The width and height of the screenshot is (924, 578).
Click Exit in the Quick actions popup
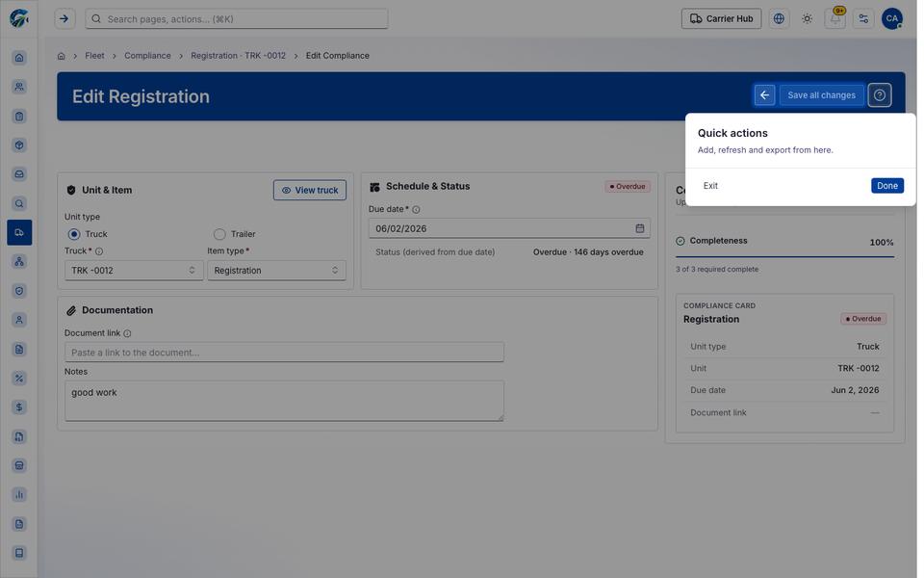(x=710, y=186)
